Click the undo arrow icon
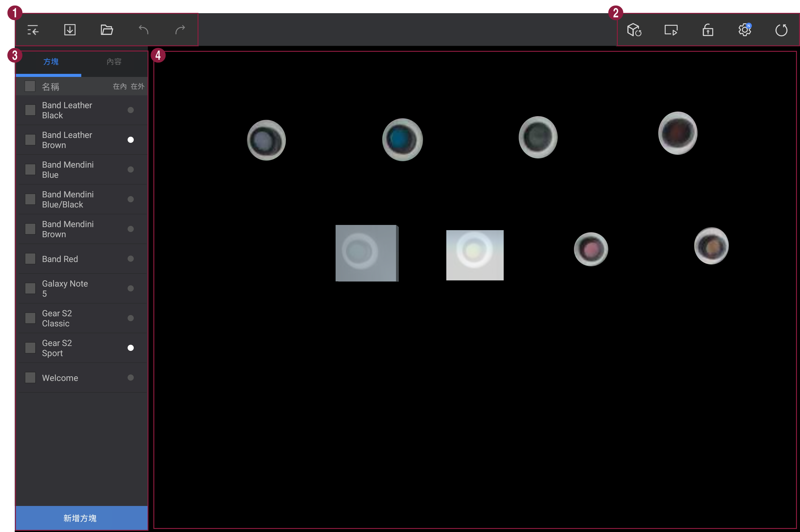Viewport: 800px width, 532px height. click(144, 30)
